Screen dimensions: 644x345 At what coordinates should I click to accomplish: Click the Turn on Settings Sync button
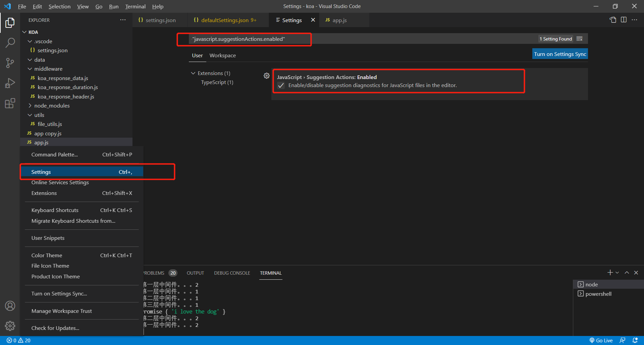coord(560,54)
